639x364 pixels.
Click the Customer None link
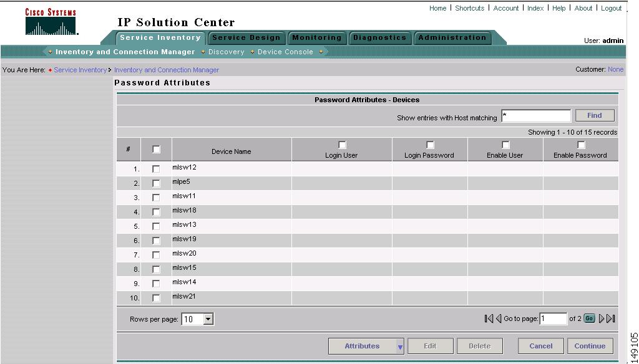(615, 70)
